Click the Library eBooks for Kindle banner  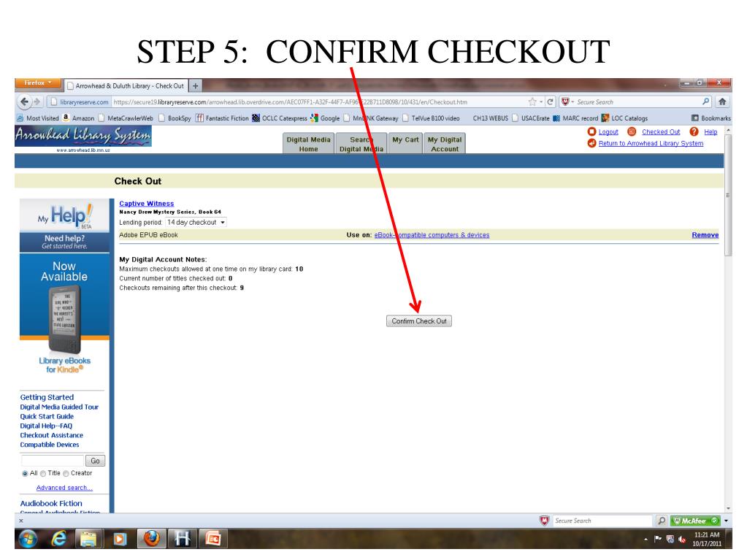64,314
